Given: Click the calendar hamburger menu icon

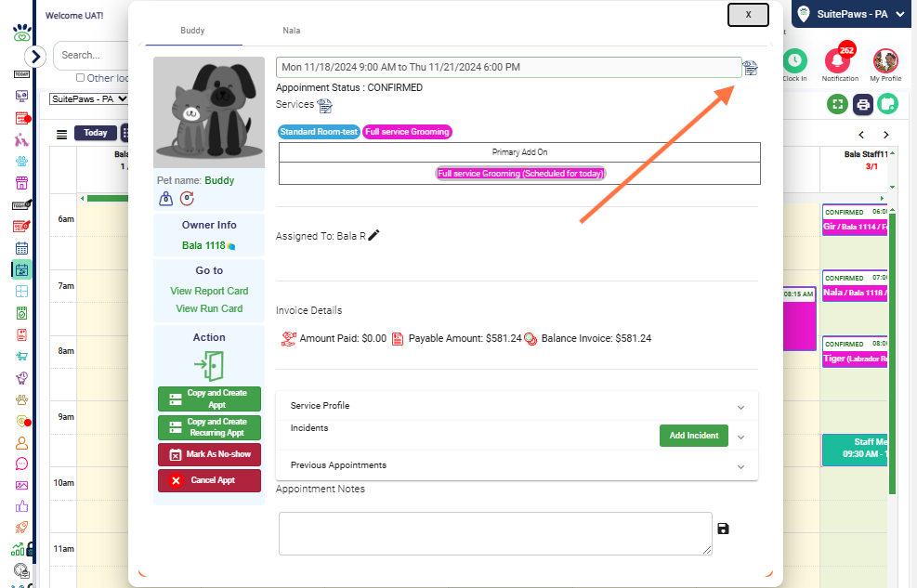Looking at the screenshot, I should pyautogui.click(x=61, y=135).
